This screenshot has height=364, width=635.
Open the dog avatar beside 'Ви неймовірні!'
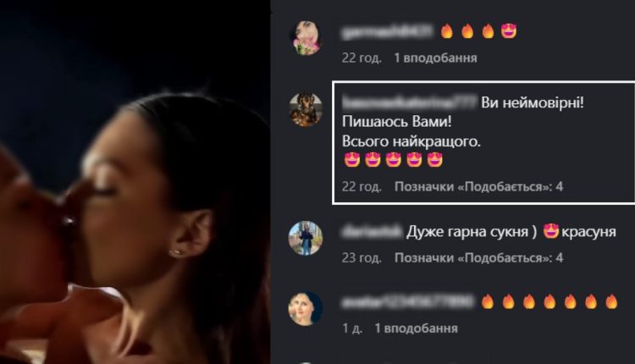[x=306, y=109]
